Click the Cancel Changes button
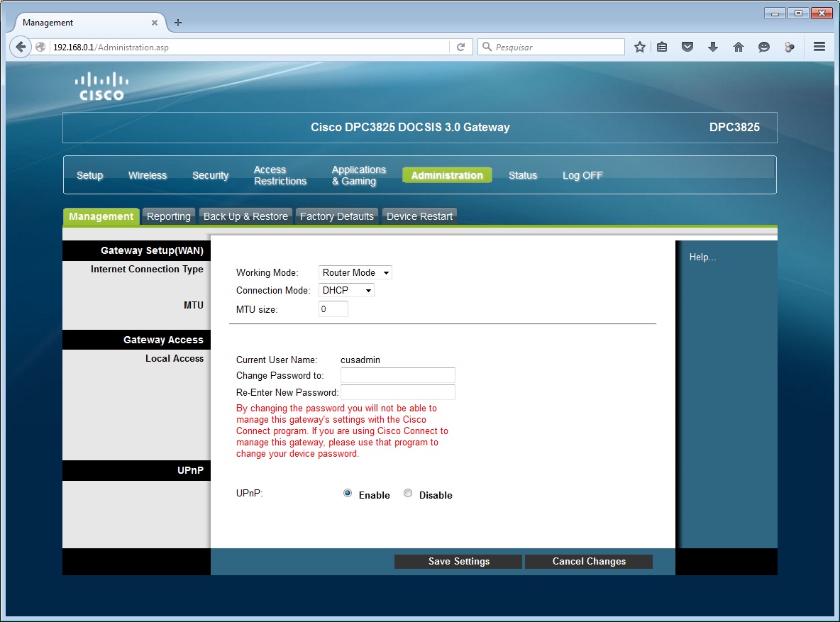The width and height of the screenshot is (840, 622). [589, 561]
